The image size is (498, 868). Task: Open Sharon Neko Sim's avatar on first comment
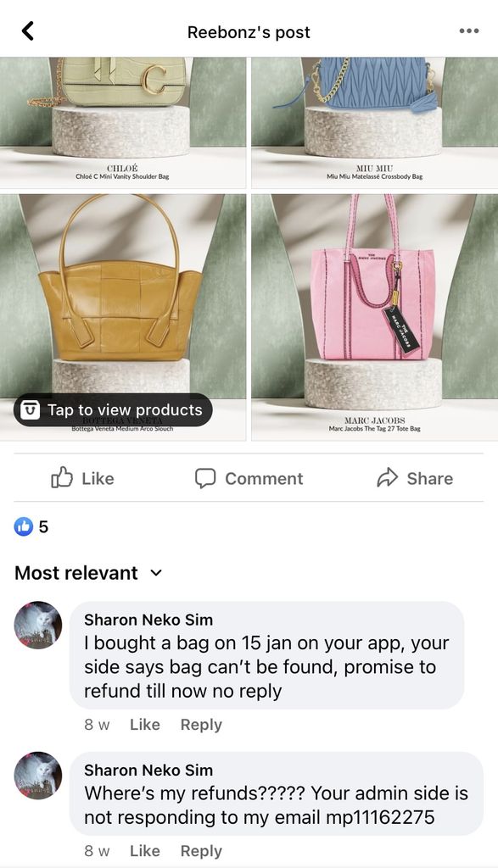(x=37, y=625)
